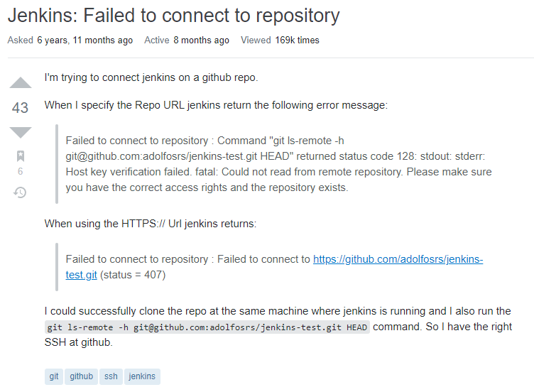Click the vote count 43
The image size is (534, 392).
(x=21, y=108)
